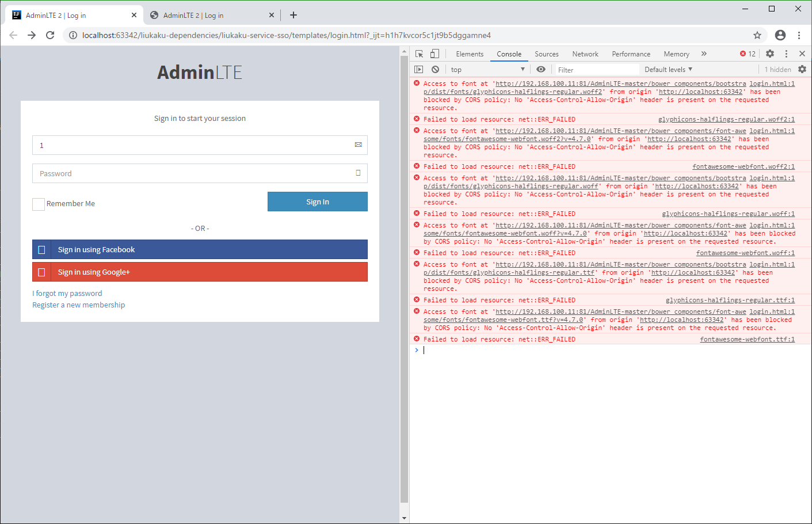Close the DevTools panel
Image resolution: width=812 pixels, height=524 pixels.
click(802, 54)
